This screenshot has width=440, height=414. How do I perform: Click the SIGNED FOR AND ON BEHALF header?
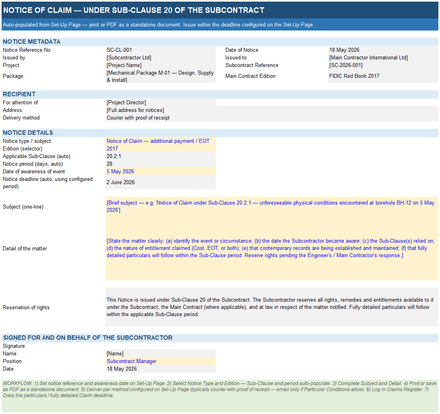(x=220, y=338)
